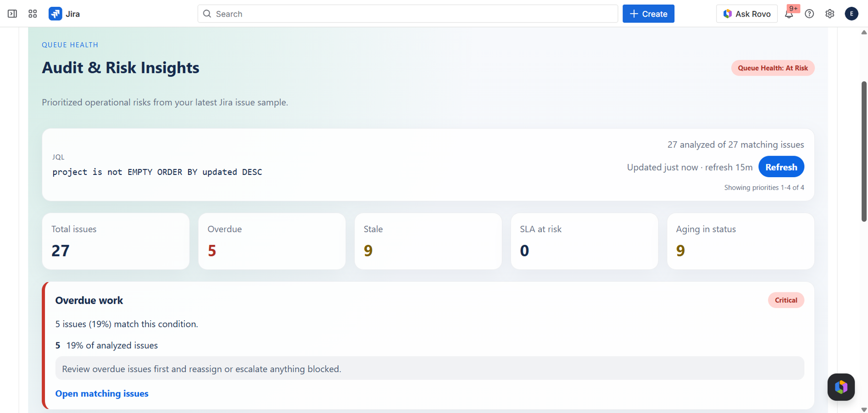Open your profile avatar menu
The image size is (868, 413).
point(851,14)
